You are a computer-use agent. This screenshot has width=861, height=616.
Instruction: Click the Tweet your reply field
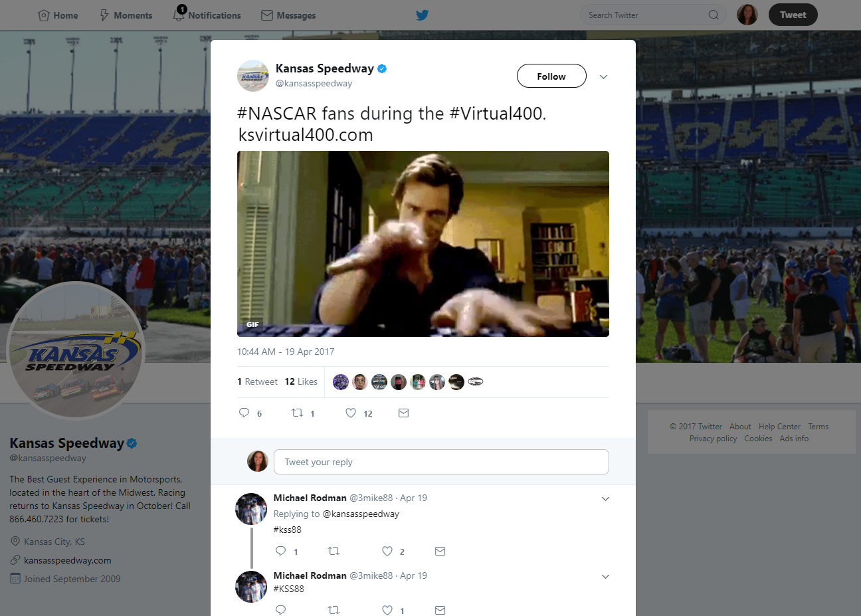point(441,462)
